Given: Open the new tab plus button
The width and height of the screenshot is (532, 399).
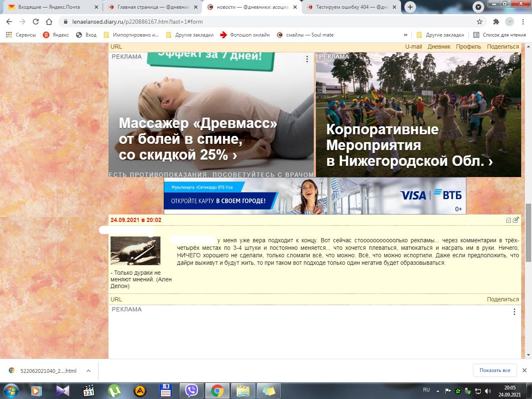Looking at the screenshot, I should tap(410, 7).
